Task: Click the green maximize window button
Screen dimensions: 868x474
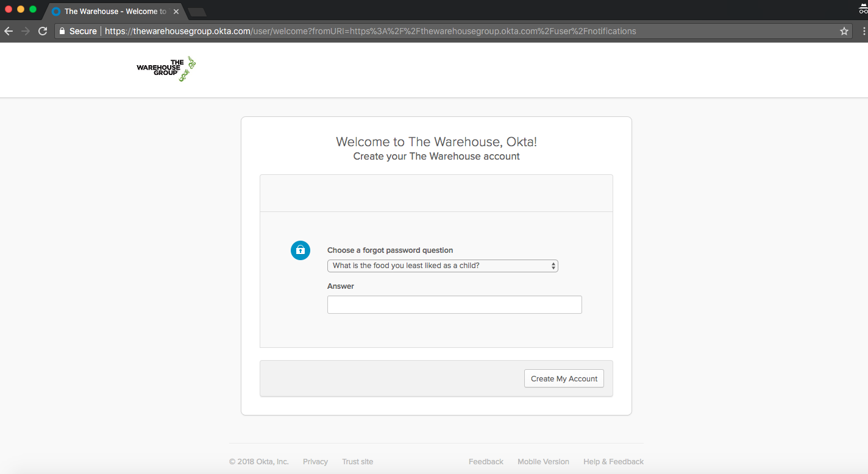Action: 33,9
